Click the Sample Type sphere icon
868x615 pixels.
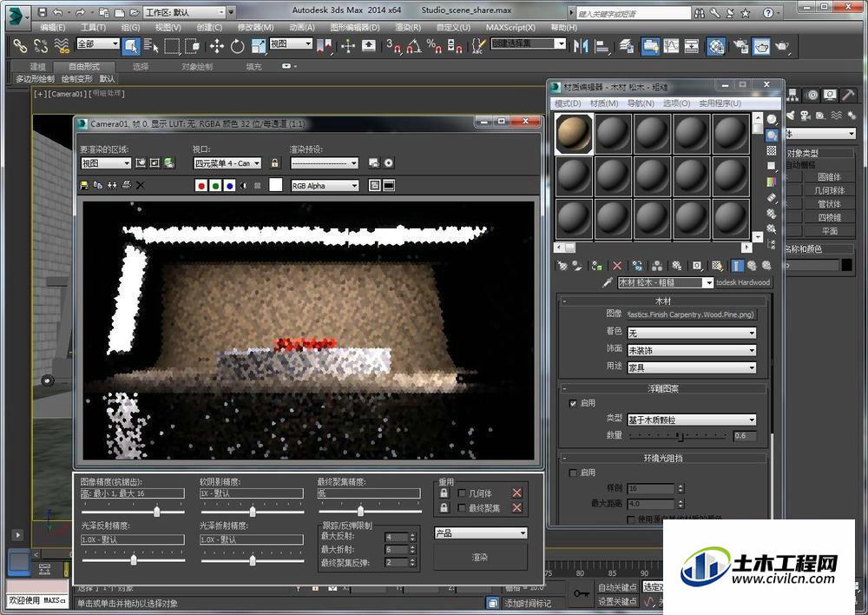pyautogui.click(x=772, y=120)
